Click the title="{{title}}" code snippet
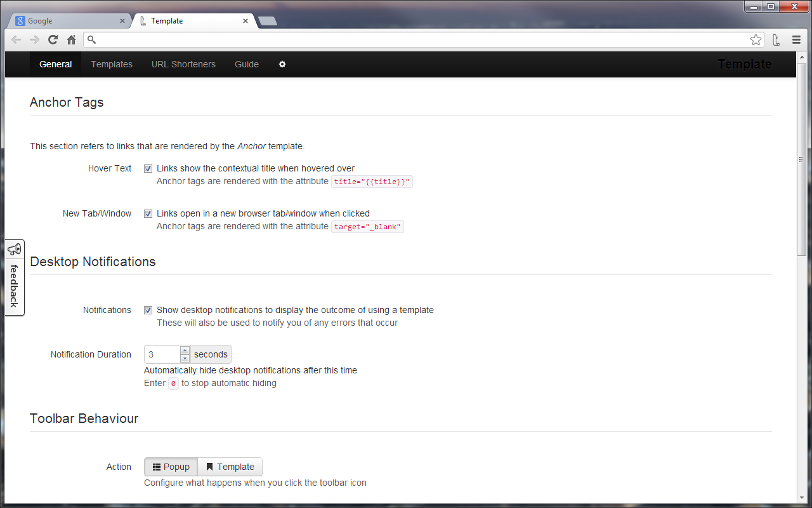The image size is (812, 508). point(372,182)
